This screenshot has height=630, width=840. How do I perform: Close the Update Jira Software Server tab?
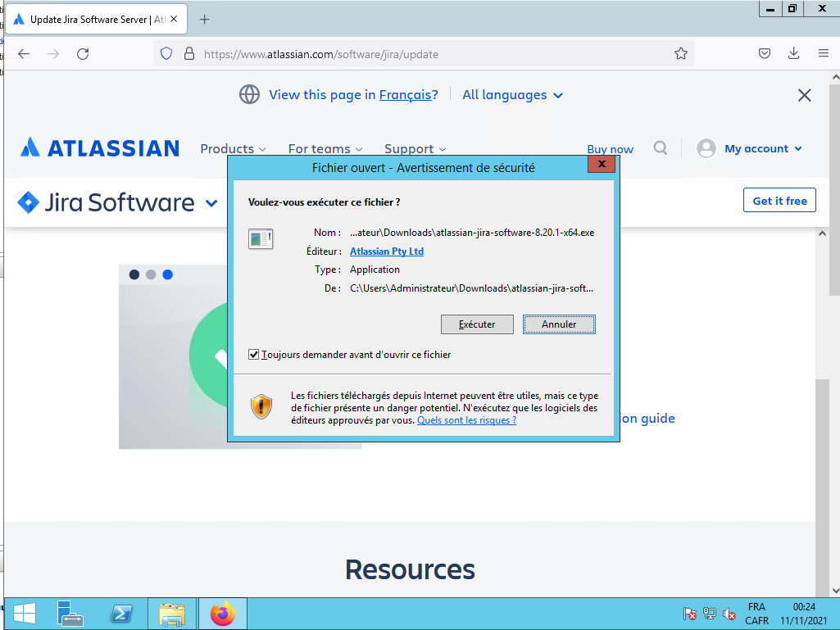[174, 19]
